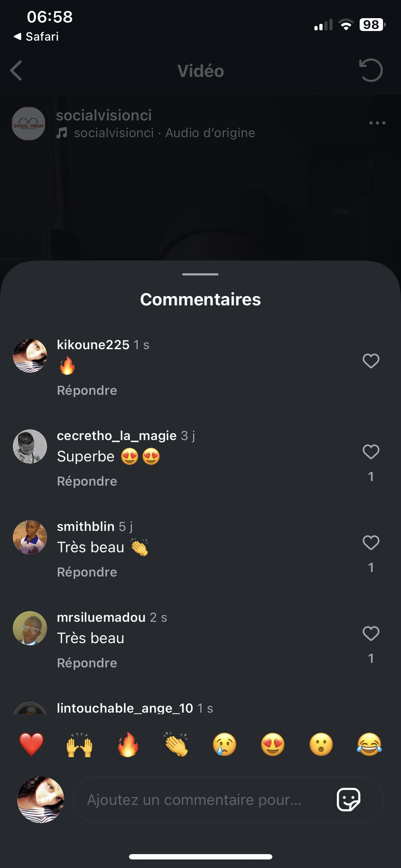Image resolution: width=401 pixels, height=868 pixels.
Task: Open the sticker picker in comment field
Action: [x=349, y=799]
